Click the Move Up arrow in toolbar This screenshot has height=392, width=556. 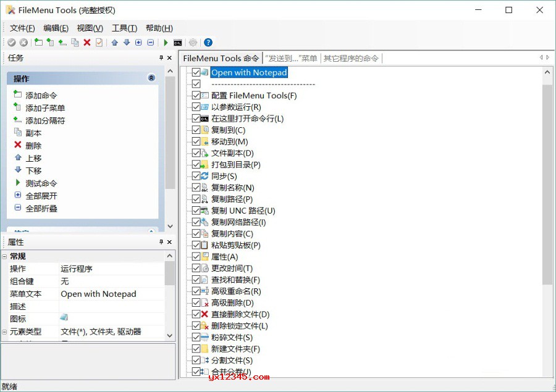click(114, 43)
